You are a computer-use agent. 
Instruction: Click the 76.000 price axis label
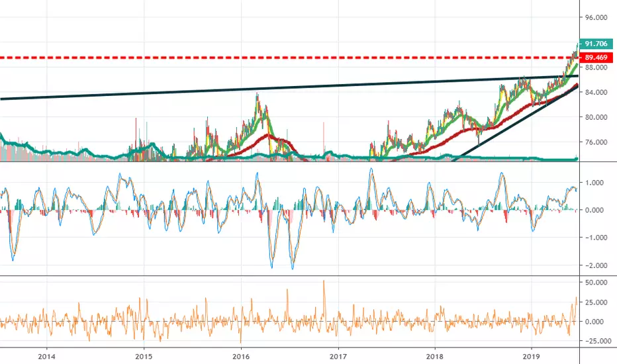tap(596, 142)
